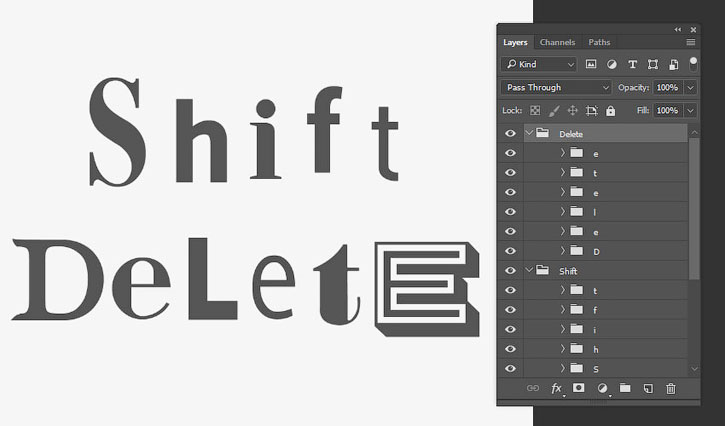Screen dimensions: 725x426
Task: Click Lock image pixels brush icon
Action: tap(554, 111)
